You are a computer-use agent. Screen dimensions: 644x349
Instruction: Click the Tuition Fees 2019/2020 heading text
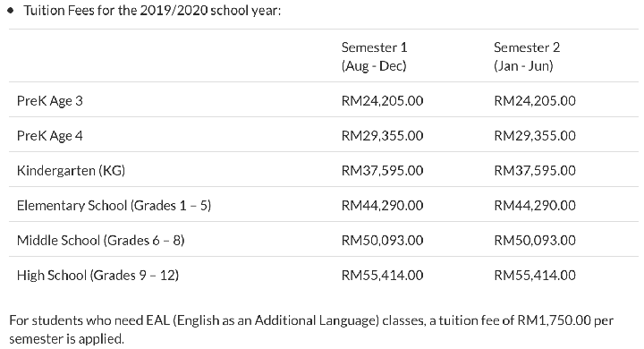152,10
